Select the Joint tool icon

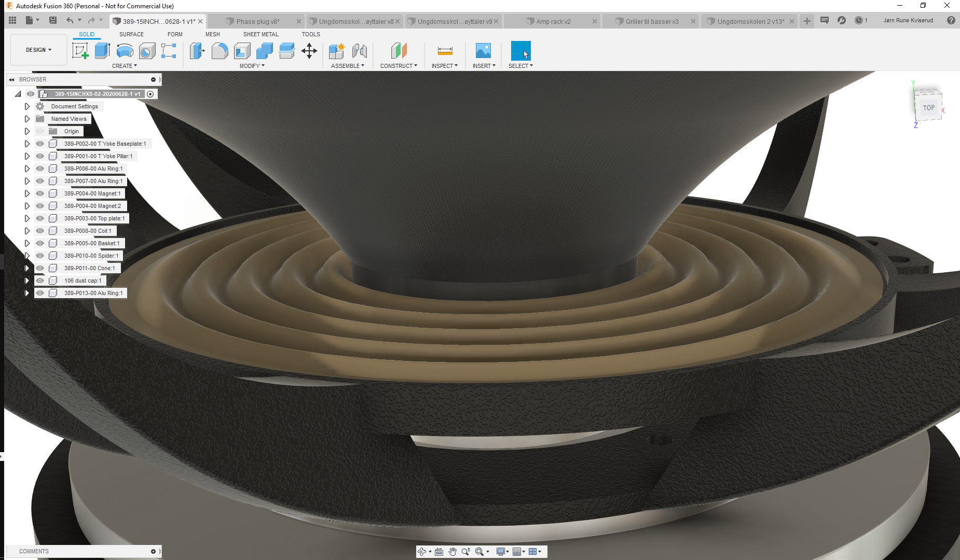click(359, 51)
